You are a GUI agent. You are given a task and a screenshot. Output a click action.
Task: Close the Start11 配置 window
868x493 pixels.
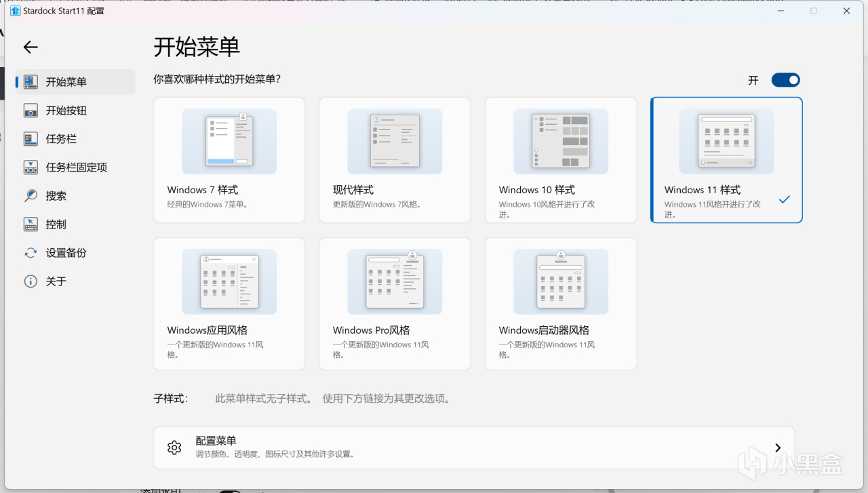[846, 11]
